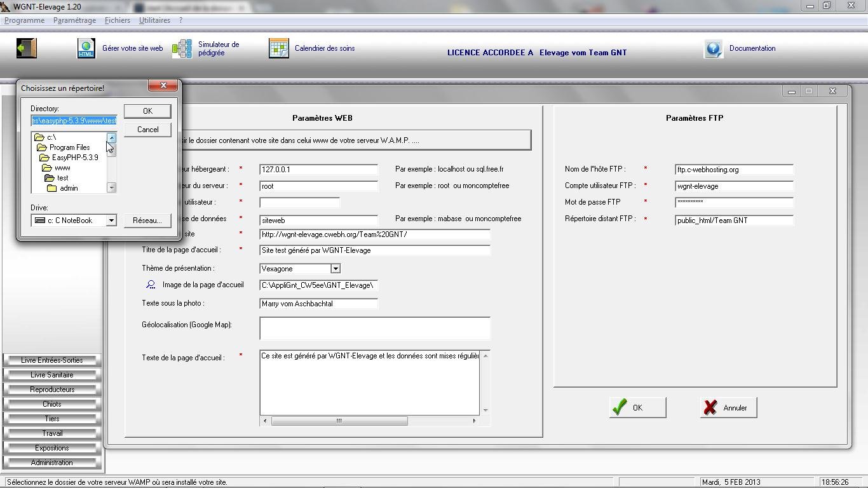The image size is (868, 488).
Task: Open the care calendar icon
Action: pos(278,48)
